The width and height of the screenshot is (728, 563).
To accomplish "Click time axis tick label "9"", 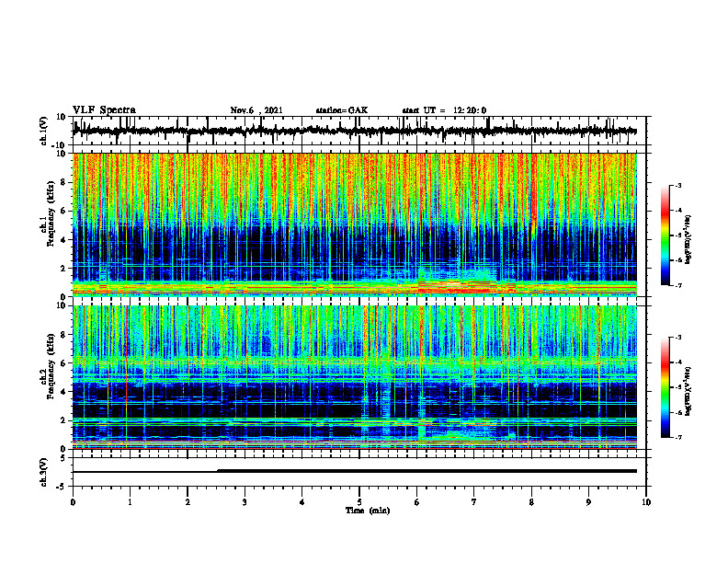I will 588,502.
